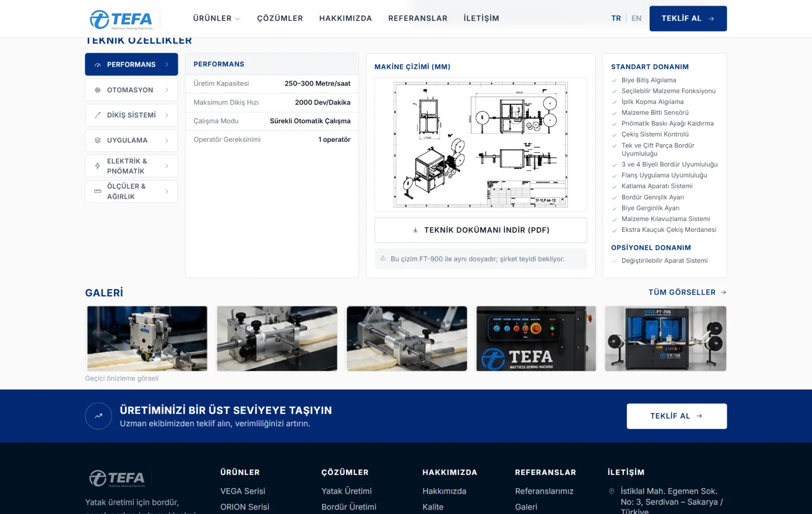Open the Bordür Üretimi footer link
812x514 pixels.
[x=349, y=507]
